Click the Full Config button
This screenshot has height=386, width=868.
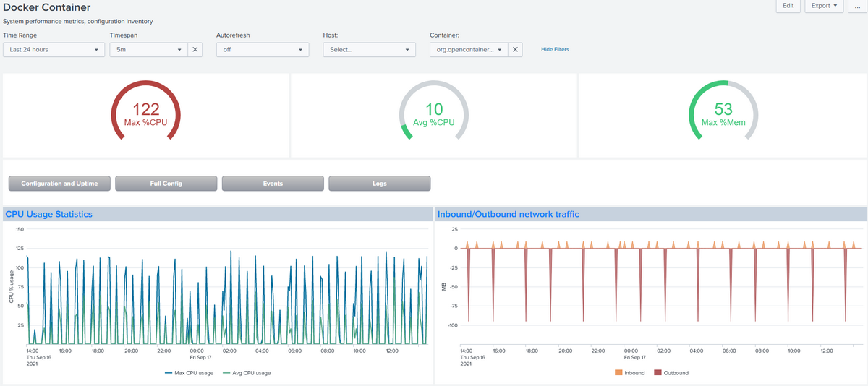tap(166, 184)
